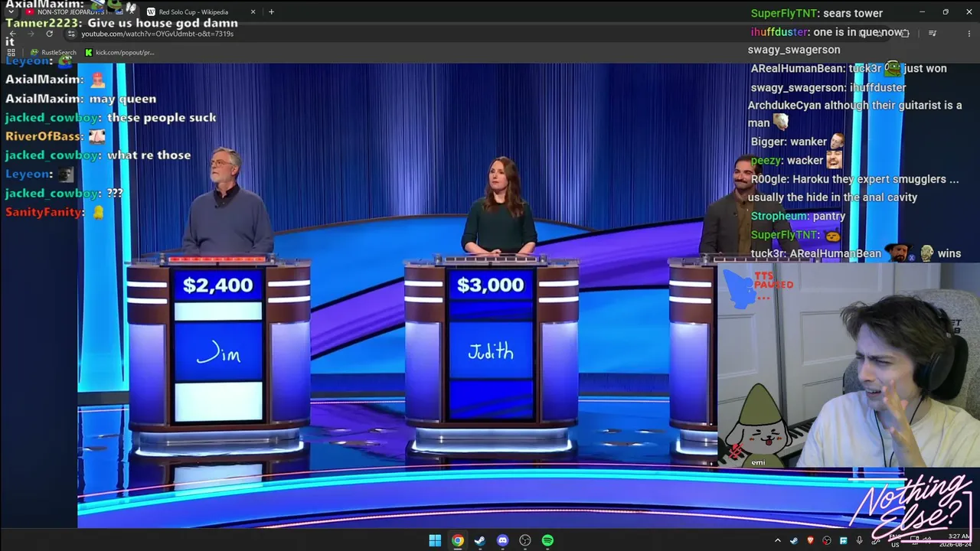The height and width of the screenshot is (551, 980).
Task: Open the kick.com popout bookmark
Action: tap(119, 52)
